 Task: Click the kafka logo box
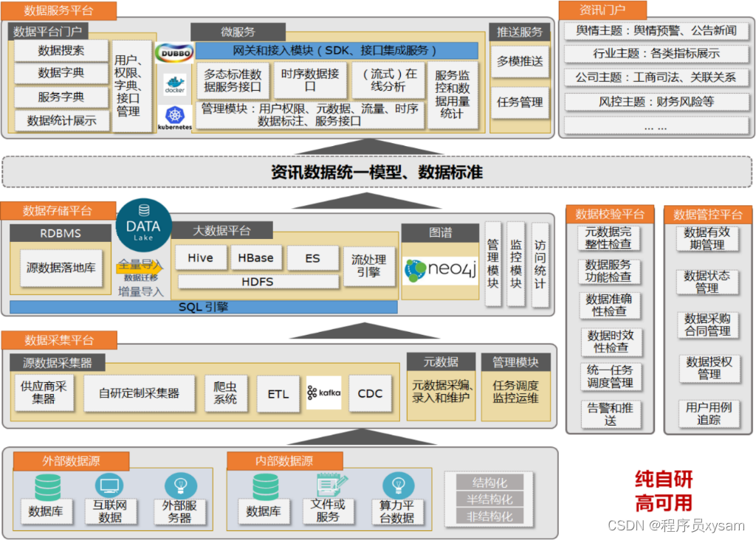pos(324,392)
